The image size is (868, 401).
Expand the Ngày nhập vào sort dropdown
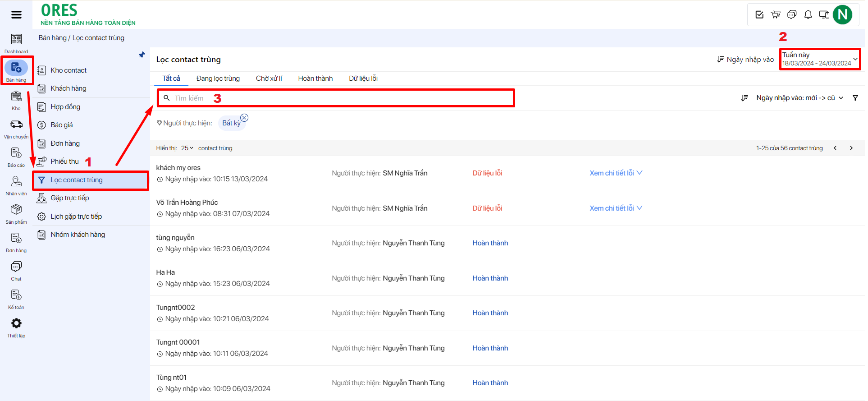(x=799, y=98)
